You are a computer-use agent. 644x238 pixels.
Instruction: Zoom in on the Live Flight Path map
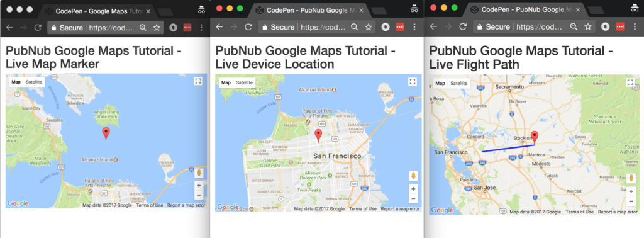pos(631,192)
